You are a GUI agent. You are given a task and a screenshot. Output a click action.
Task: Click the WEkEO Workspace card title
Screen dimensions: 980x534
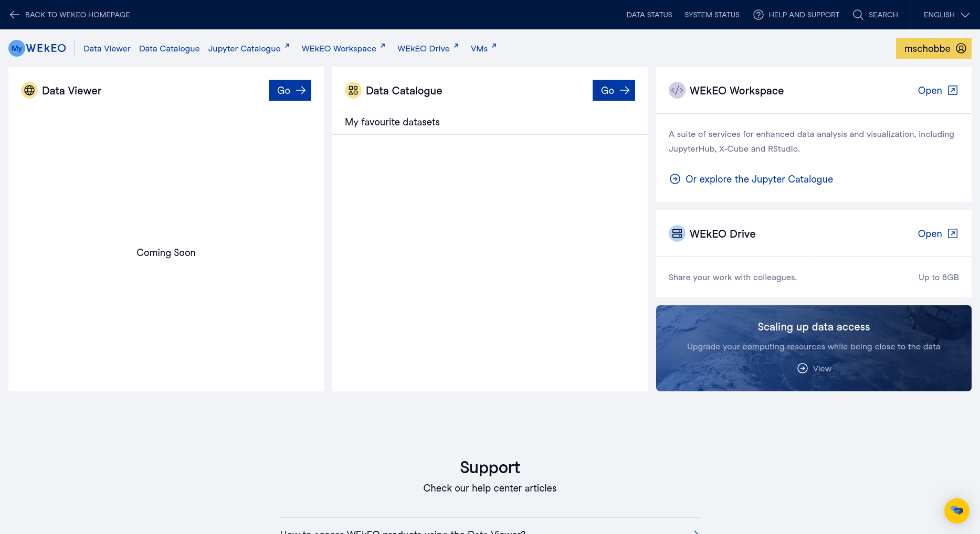point(736,90)
